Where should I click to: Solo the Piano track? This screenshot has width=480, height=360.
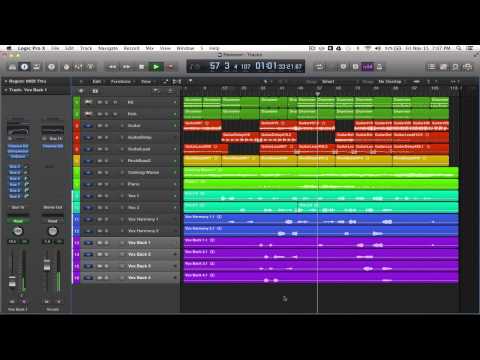pyautogui.click(x=106, y=184)
